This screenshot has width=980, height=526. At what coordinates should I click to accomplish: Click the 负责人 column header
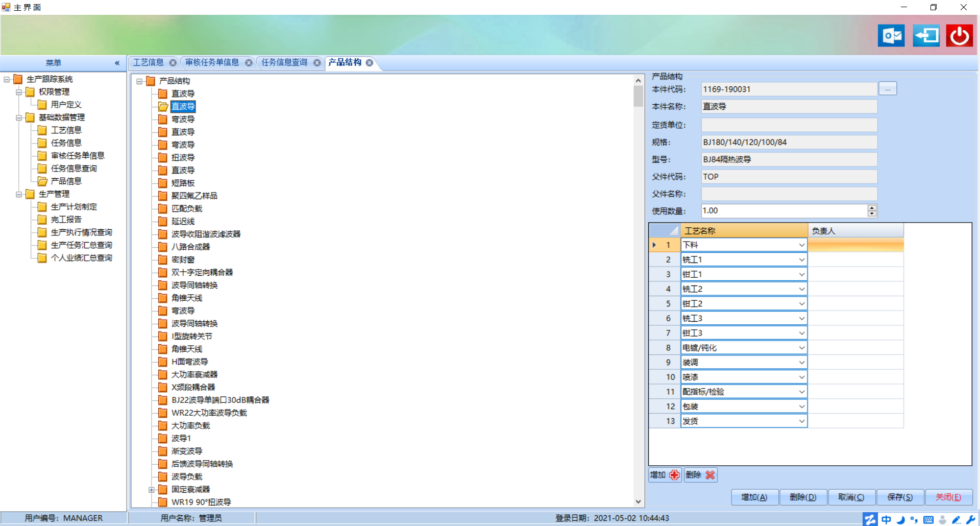pos(855,231)
